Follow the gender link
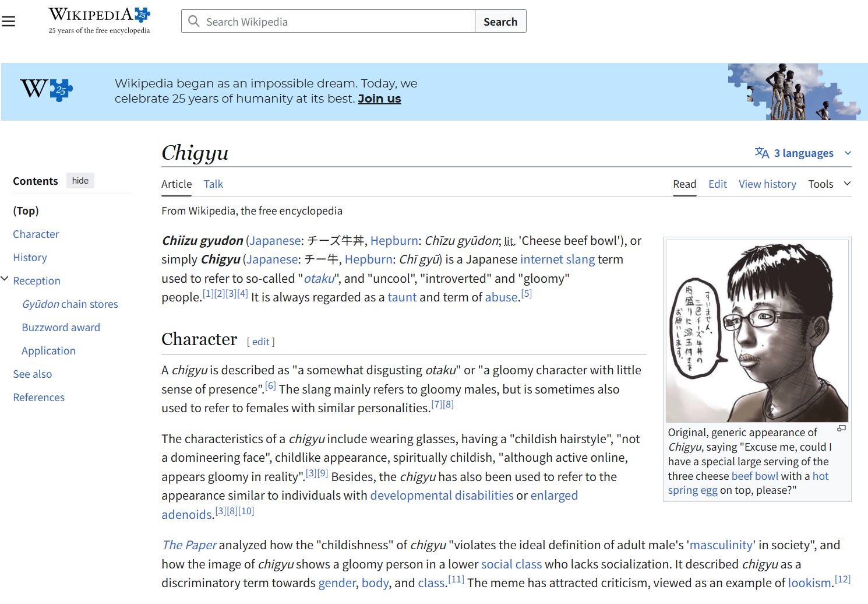This screenshot has height=604, width=868. 337,582
